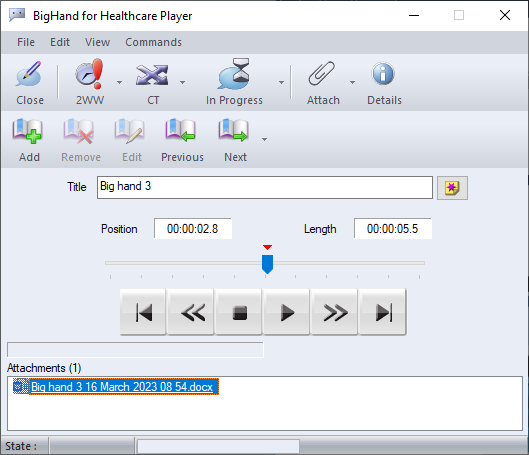The image size is (529, 455).
Task: Click the Play button
Action: pyautogui.click(x=286, y=312)
